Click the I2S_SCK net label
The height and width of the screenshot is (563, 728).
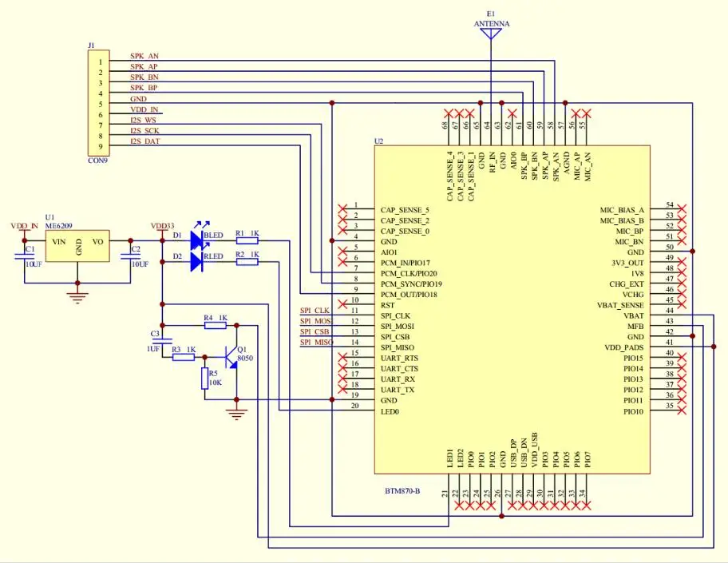point(144,130)
